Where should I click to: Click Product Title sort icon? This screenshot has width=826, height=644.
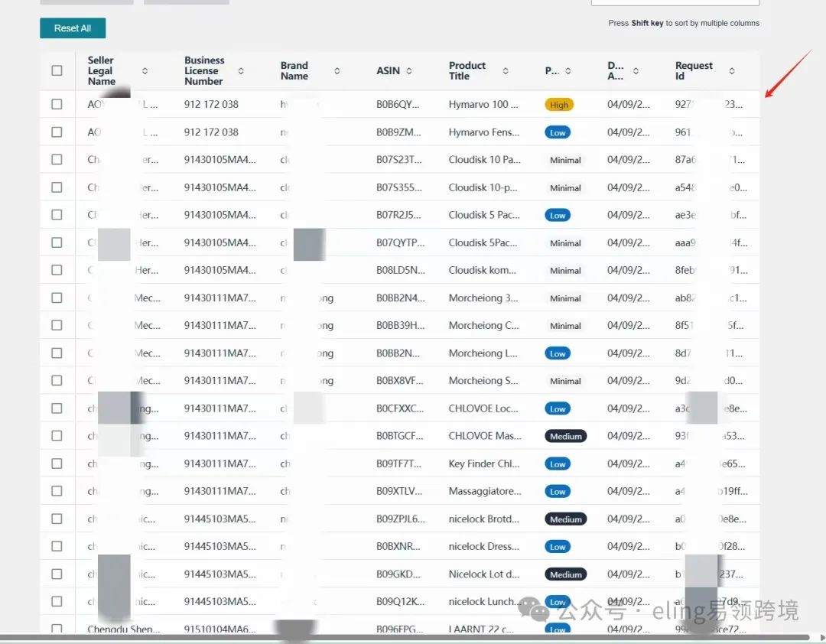pos(506,71)
